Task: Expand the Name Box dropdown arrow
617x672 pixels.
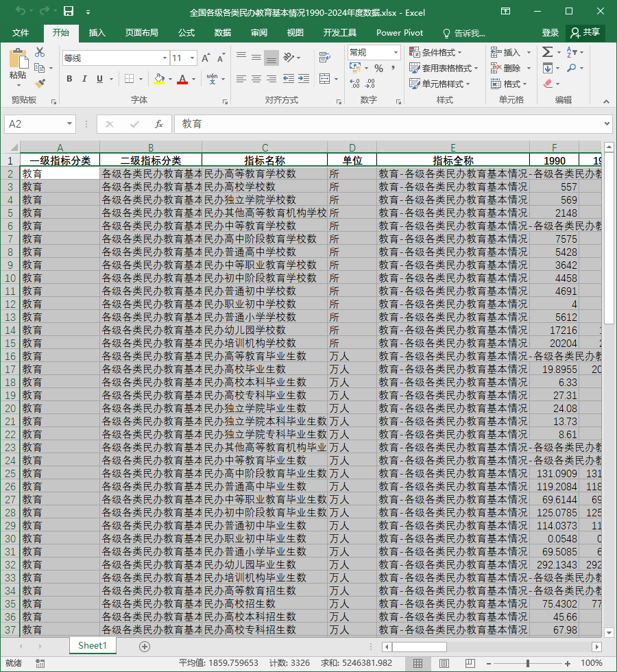Action: [69, 124]
